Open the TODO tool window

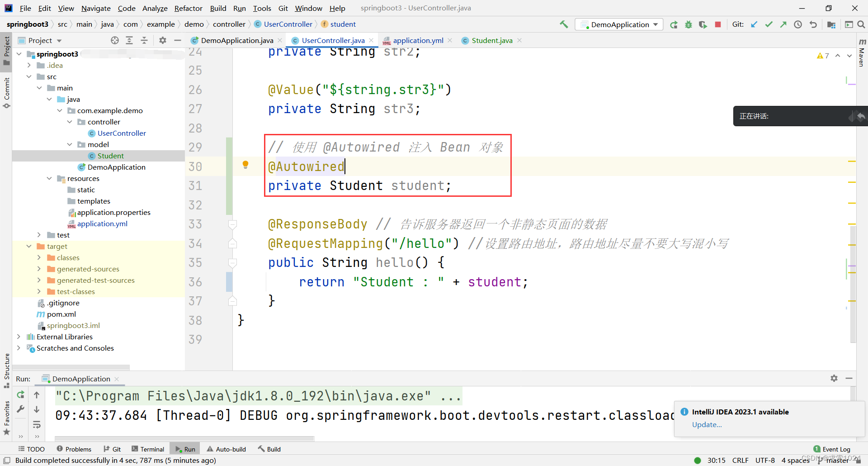32,449
